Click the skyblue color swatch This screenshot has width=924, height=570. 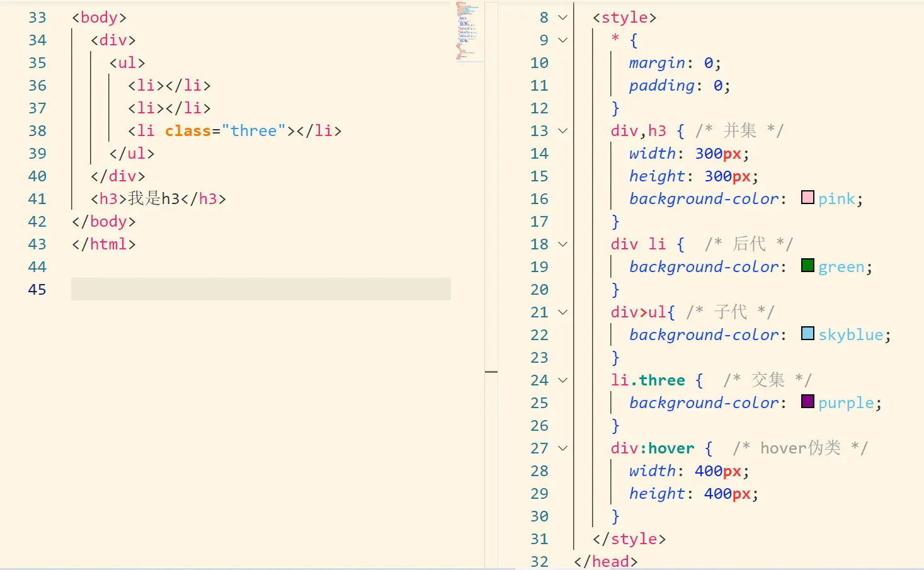click(807, 334)
